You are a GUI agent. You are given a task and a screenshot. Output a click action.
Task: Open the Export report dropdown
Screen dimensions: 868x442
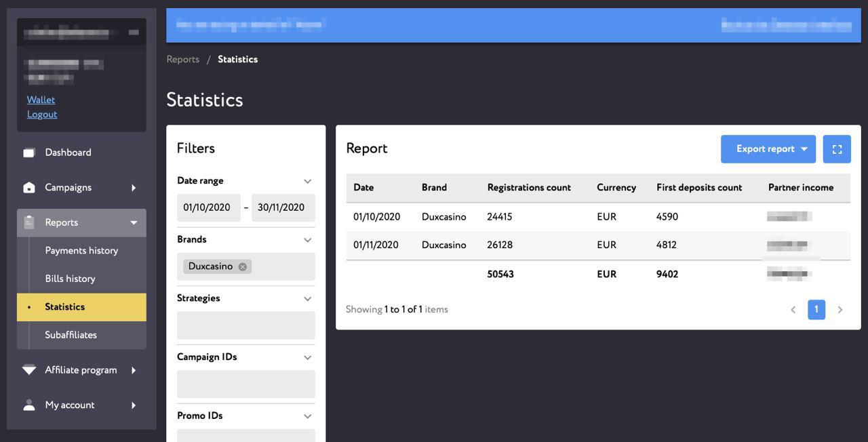[x=768, y=149]
